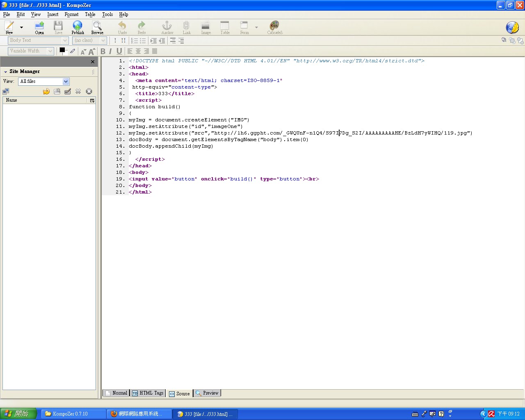Open the View All files dropdown
The height and width of the screenshot is (420, 525).
tap(44, 81)
